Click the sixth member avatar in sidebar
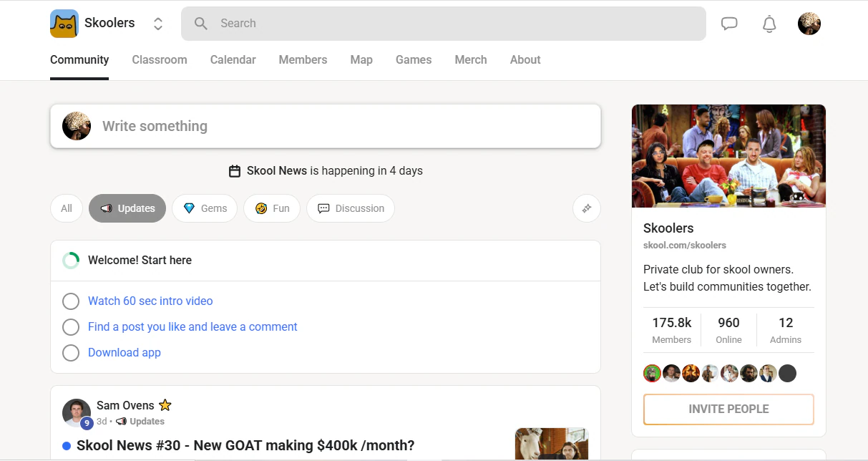The image size is (868, 461). click(748, 373)
